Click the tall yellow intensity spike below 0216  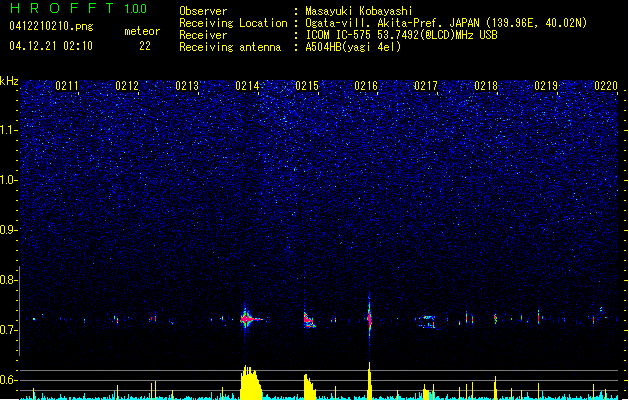[369, 381]
